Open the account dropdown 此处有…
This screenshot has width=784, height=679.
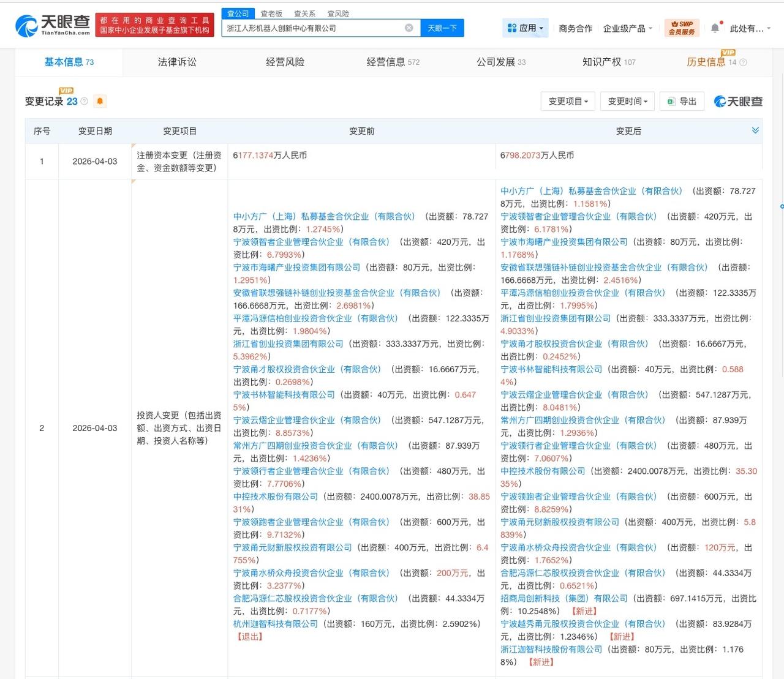750,28
